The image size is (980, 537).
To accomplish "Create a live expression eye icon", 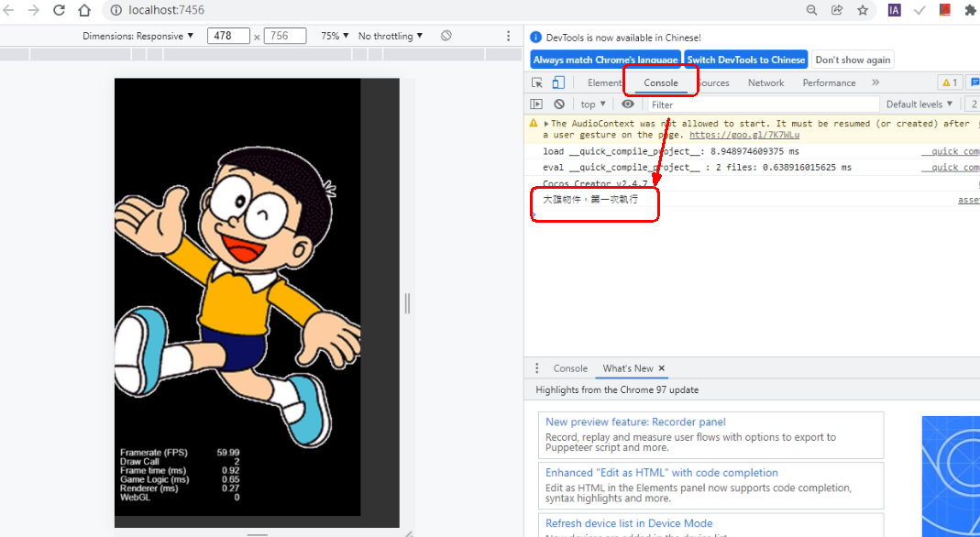I will coord(628,104).
